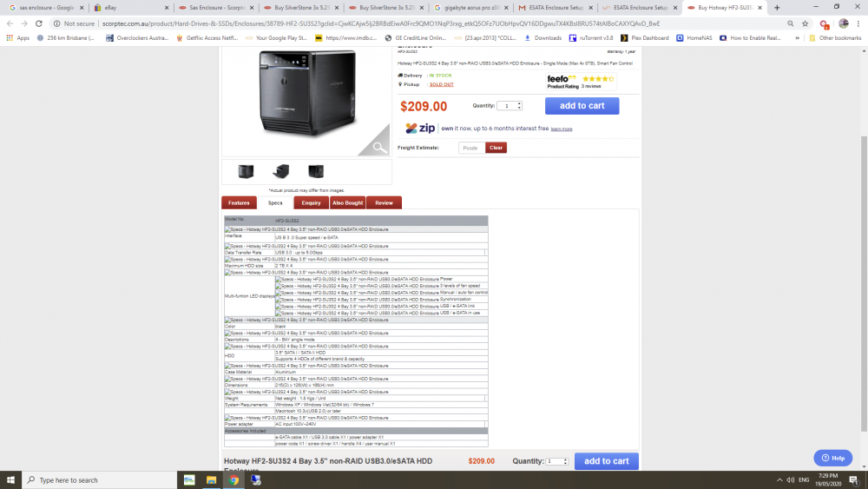The height and width of the screenshot is (489, 868).
Task: Click the top add to cart button
Action: point(582,106)
